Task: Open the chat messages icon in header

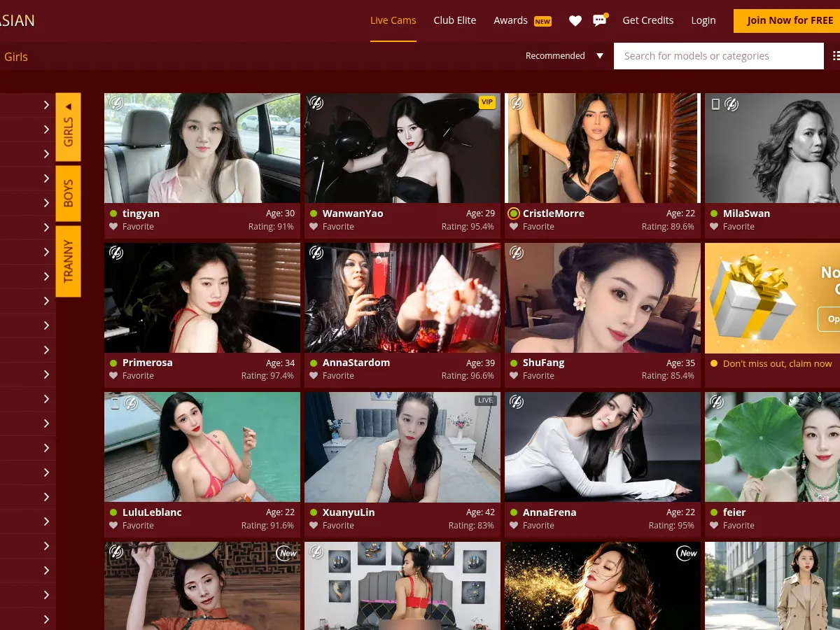Action: pos(600,20)
